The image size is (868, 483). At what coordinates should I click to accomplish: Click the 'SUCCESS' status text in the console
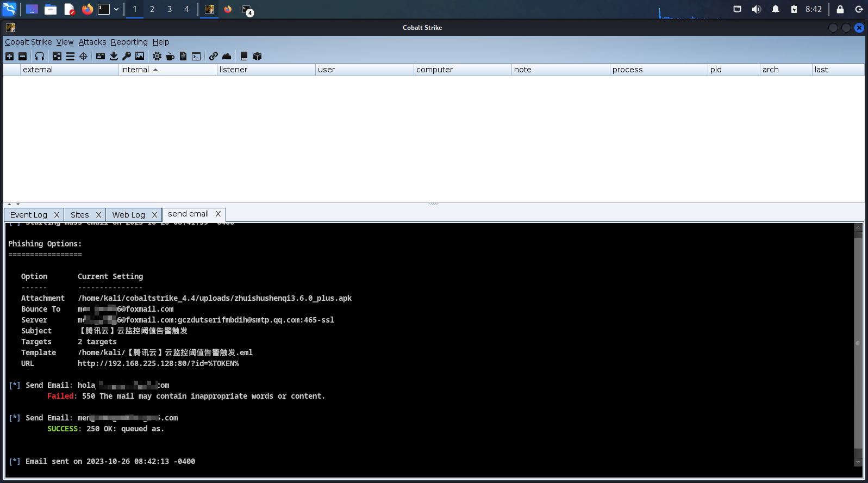click(x=63, y=429)
